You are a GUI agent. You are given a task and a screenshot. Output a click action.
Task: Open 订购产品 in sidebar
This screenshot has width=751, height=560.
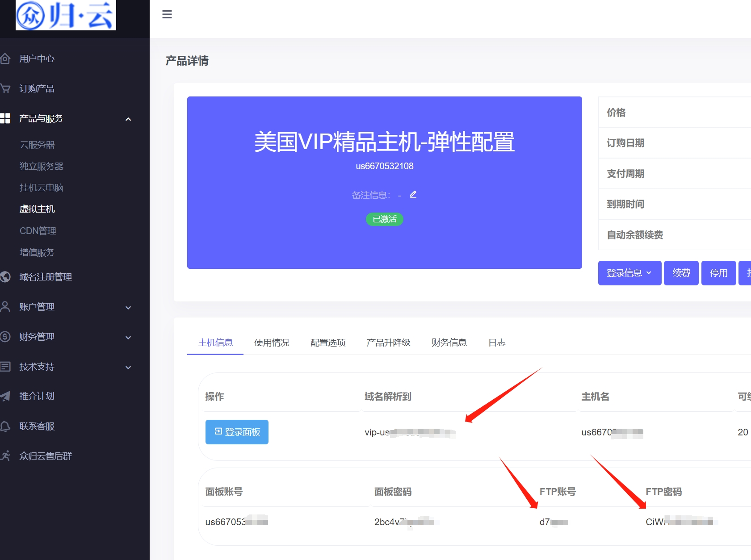37,88
